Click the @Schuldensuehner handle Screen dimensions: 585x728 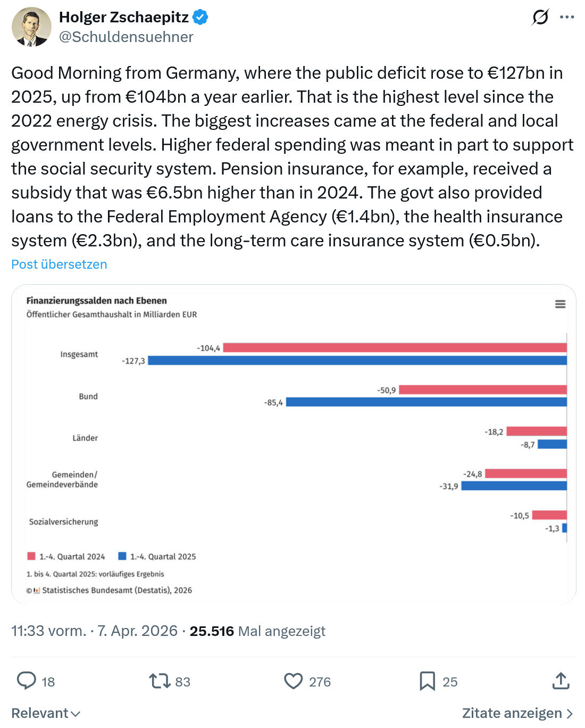coord(126,37)
